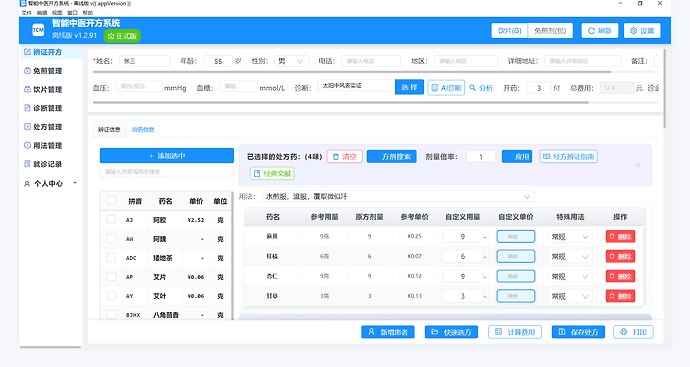Open 免煎管理 sidebar icon

pos(27,70)
